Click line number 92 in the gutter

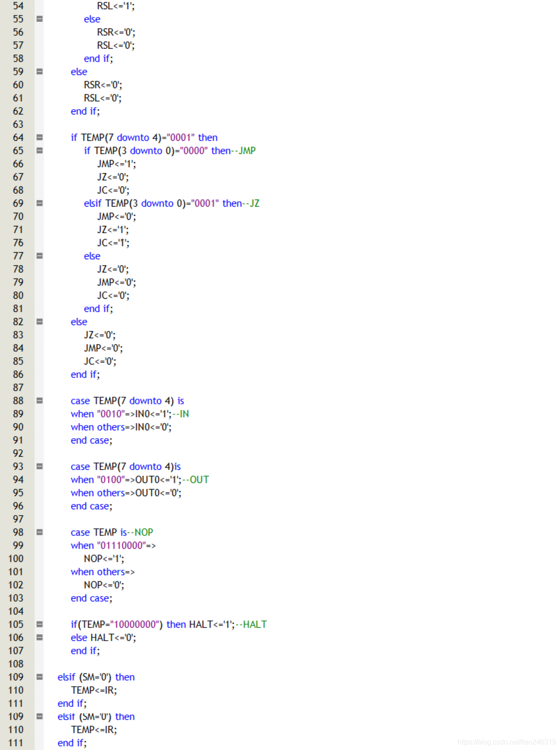18,454
